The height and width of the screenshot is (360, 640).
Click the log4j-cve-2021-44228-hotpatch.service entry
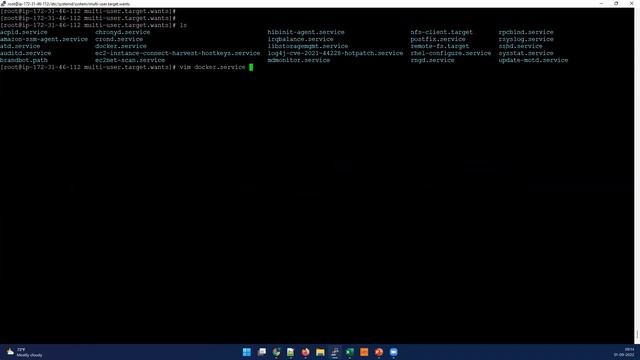click(x=336, y=53)
